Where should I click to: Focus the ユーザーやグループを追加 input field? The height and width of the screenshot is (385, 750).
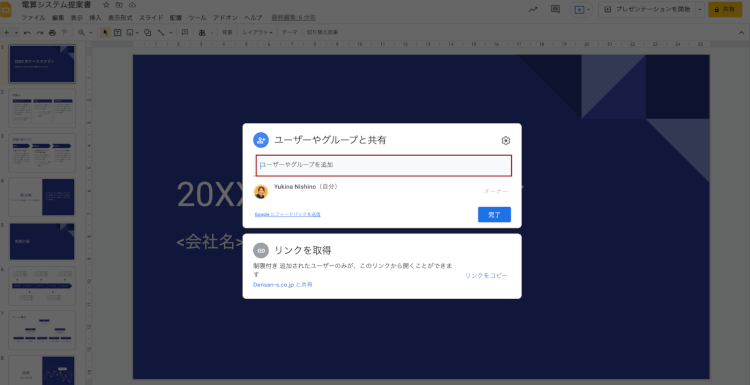(x=384, y=165)
